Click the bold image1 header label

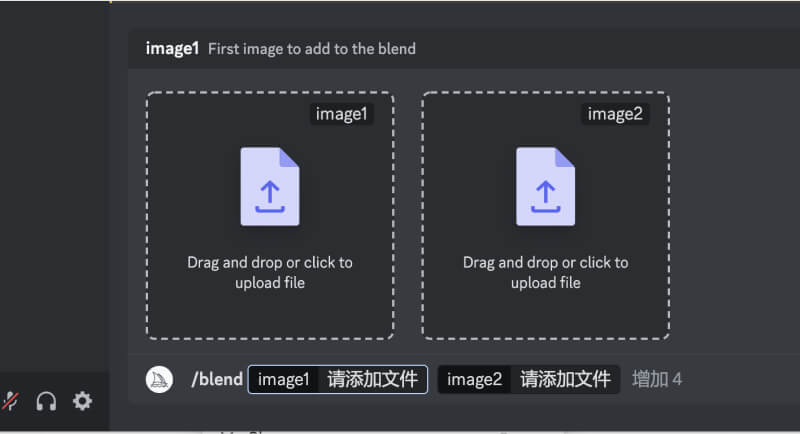172,49
